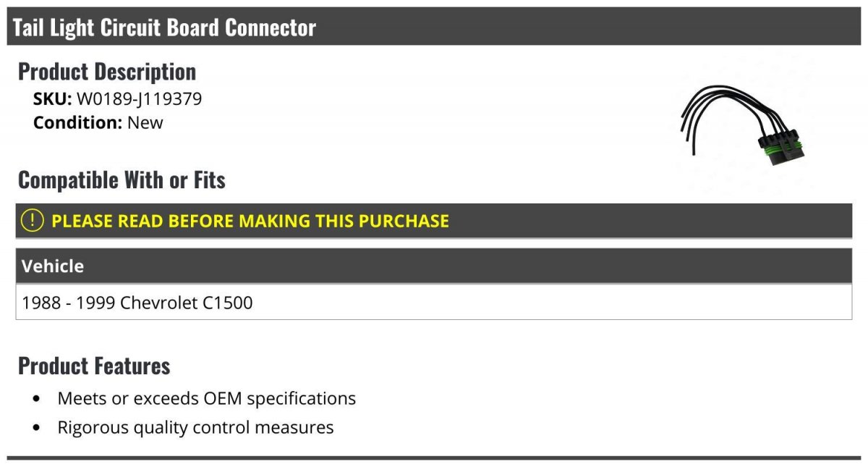Select the Tail Light Circuit Board Connector title
The width and height of the screenshot is (868, 467).
tap(164, 28)
